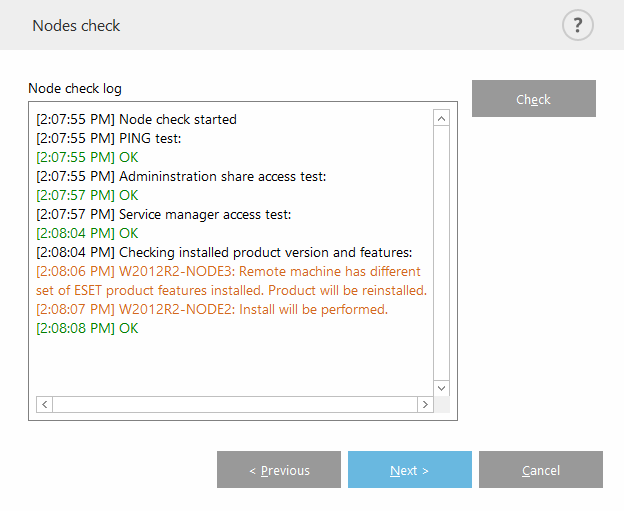Image resolution: width=624 pixels, height=511 pixels.
Task: Proceed with the Next button
Action: tap(409, 470)
